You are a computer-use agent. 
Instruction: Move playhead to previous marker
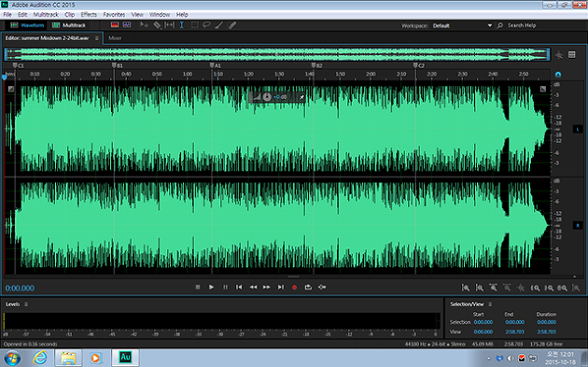[x=239, y=287]
